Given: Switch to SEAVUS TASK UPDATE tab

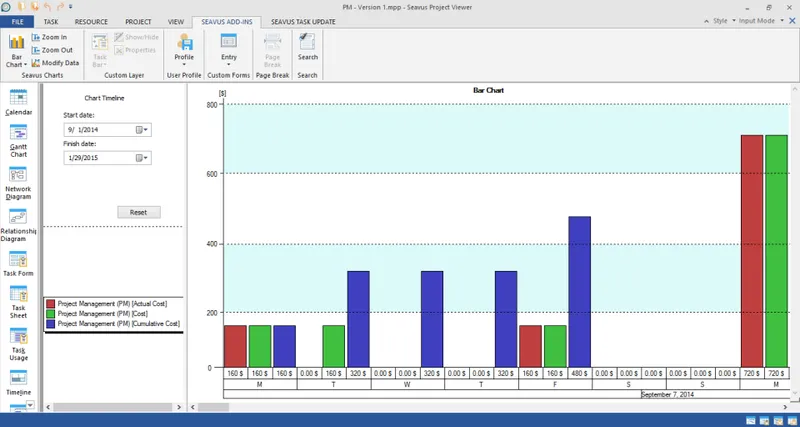Looking at the screenshot, I should pos(303,22).
